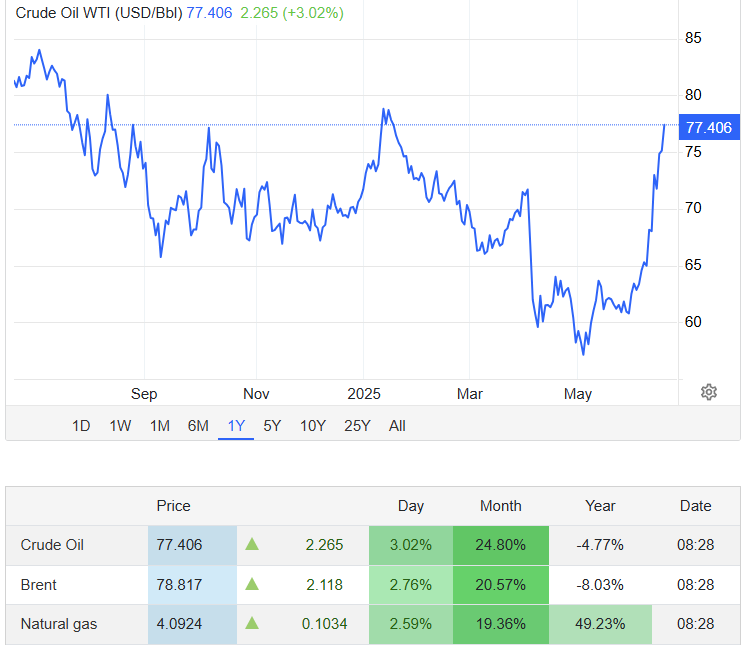Viewport: 745px width, 645px height.
Task: Switch chart to 6M range
Action: click(198, 426)
